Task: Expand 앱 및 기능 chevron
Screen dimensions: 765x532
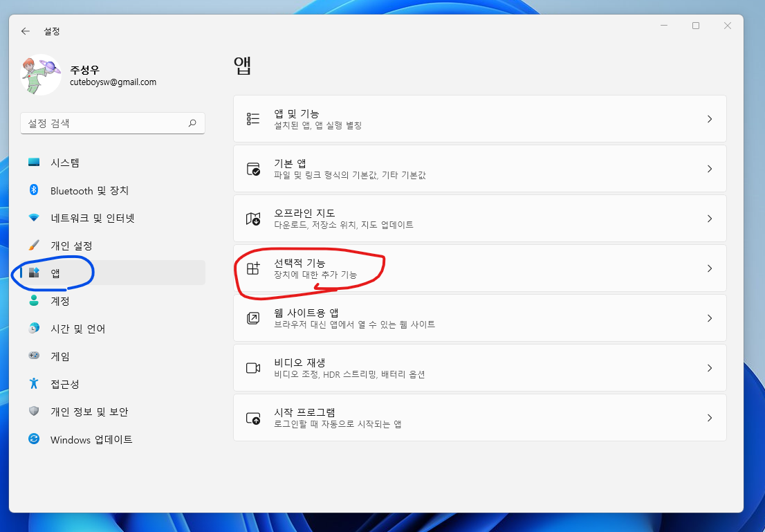Action: (710, 119)
